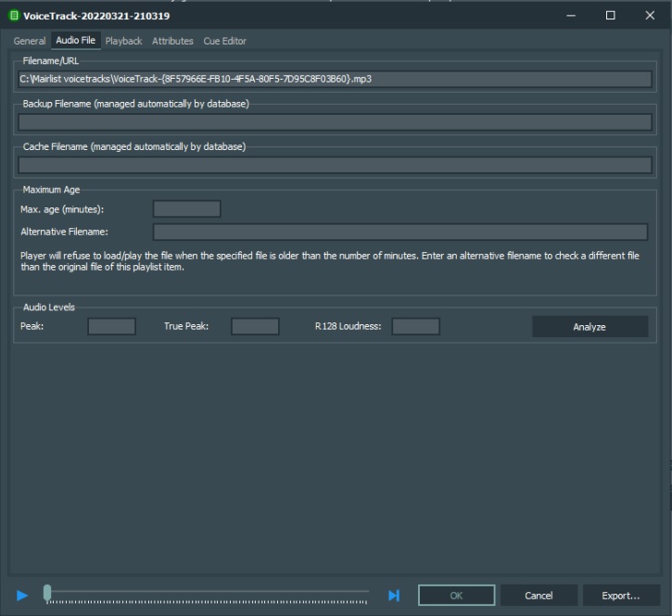Click the Filename/URL input field
The height and width of the screenshot is (616, 672).
335,79
